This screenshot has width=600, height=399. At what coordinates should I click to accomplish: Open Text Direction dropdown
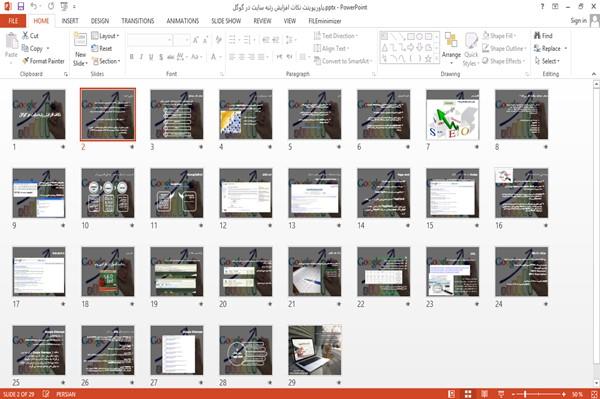(x=336, y=36)
